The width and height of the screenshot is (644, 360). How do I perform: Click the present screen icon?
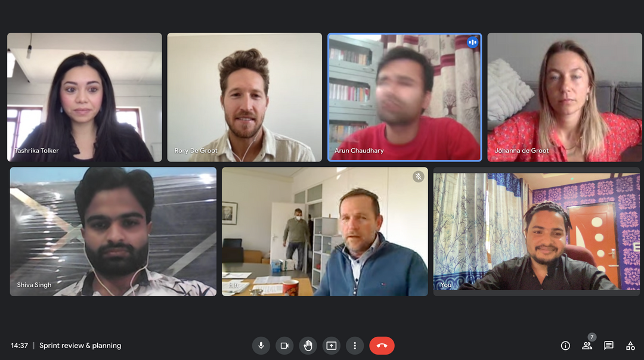[x=332, y=346]
